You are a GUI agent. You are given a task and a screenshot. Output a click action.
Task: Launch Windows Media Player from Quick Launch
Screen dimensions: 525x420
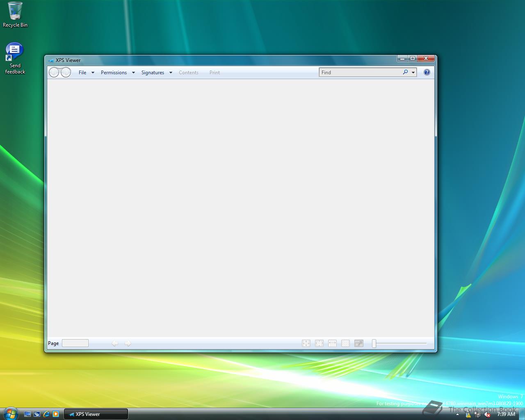56,414
